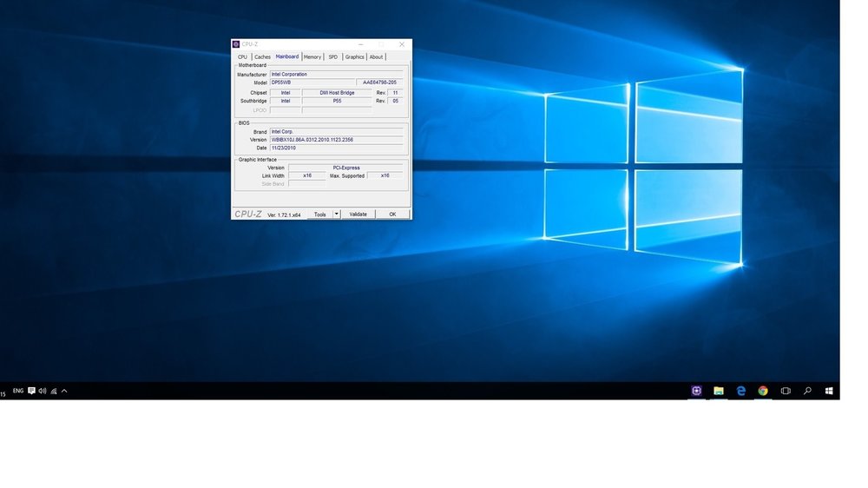Open the Graphics tab

click(354, 57)
